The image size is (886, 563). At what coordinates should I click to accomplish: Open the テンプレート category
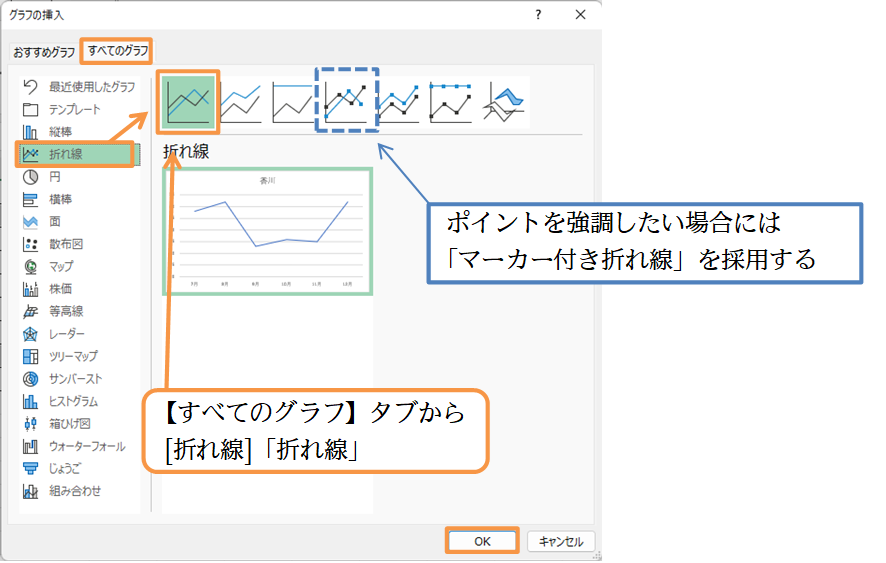coord(79,109)
